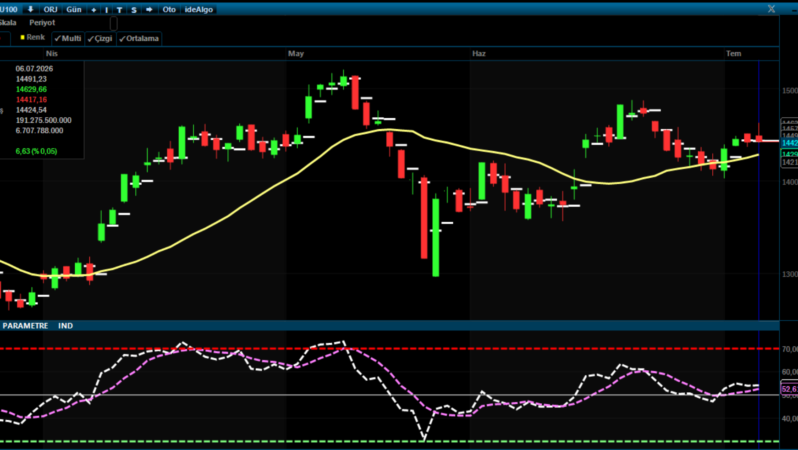Viewport: 798px width, 450px height.
Task: Open the IND tab of the indicator panel
Action: [65, 326]
